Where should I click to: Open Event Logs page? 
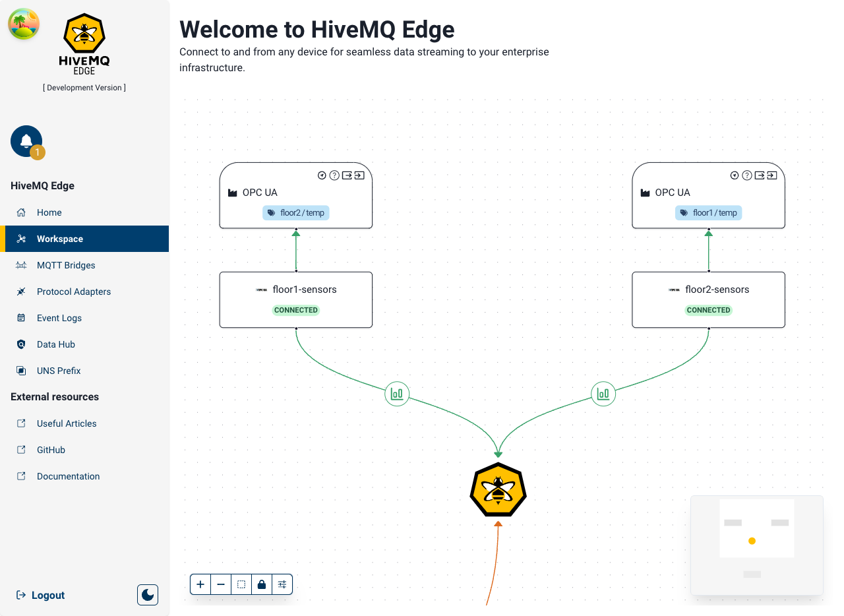84,318
